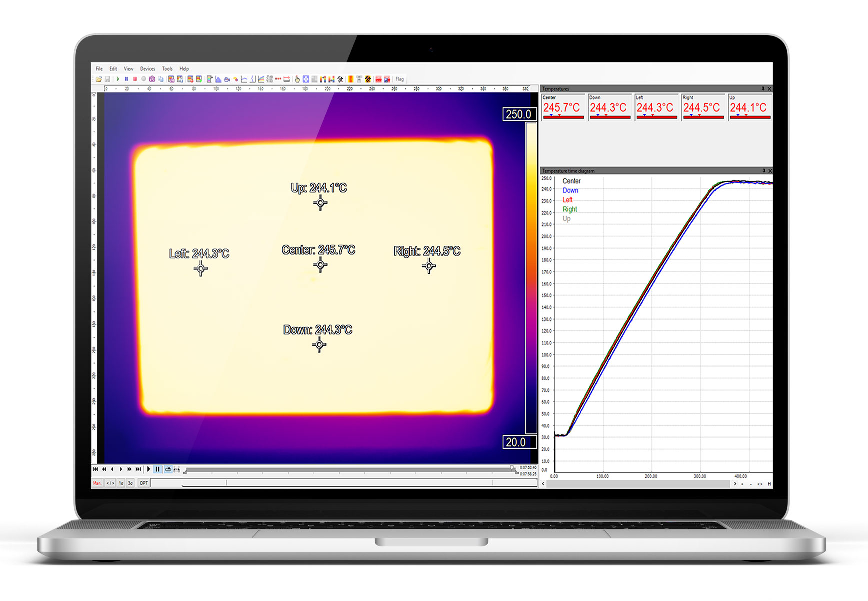The width and height of the screenshot is (868, 601).
Task: Click the </> min-max scaling button
Action: click(110, 483)
